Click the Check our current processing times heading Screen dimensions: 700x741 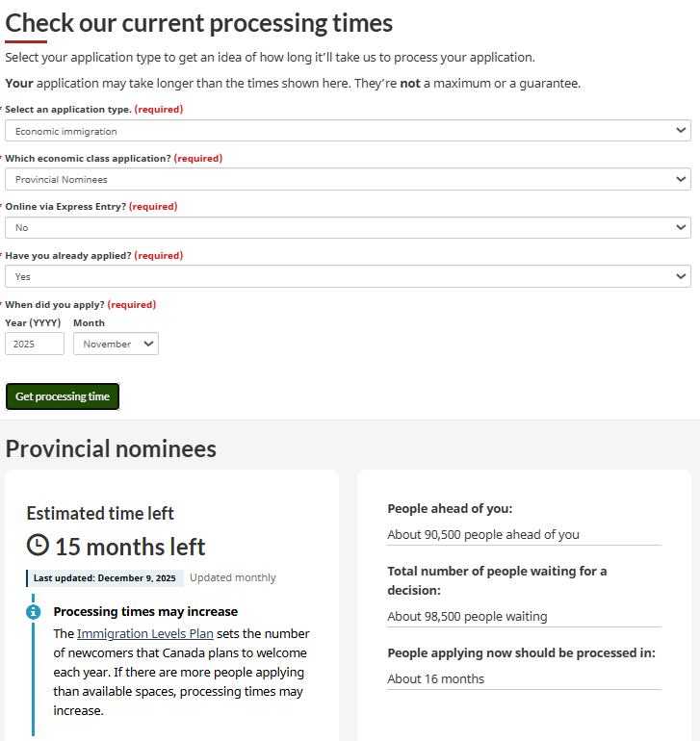pos(199,22)
